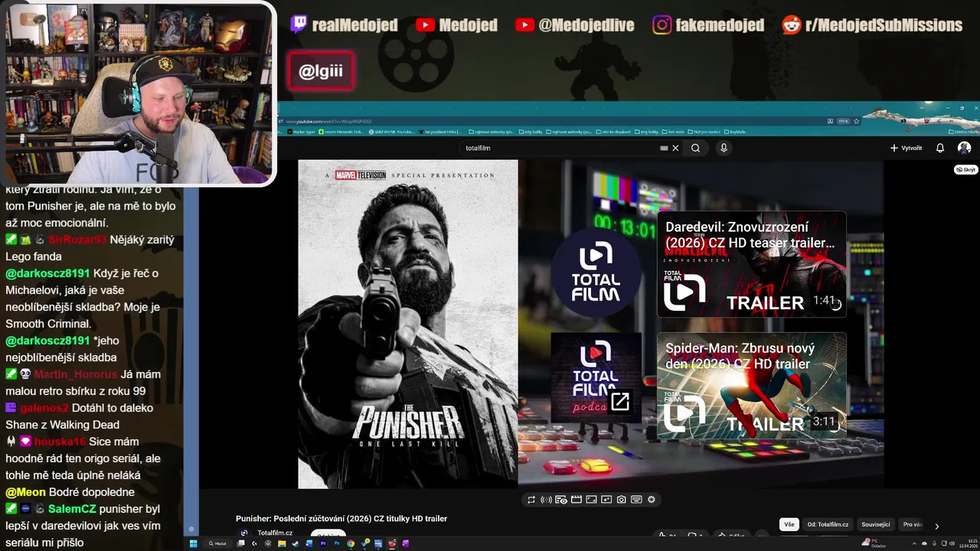Open the YouTube account avatar menu
This screenshot has height=551, width=980.
pyautogui.click(x=964, y=148)
